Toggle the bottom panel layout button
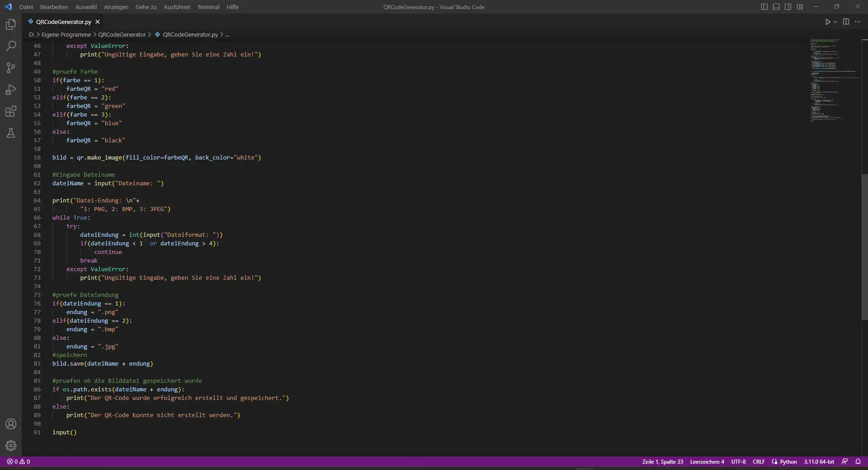 776,7
